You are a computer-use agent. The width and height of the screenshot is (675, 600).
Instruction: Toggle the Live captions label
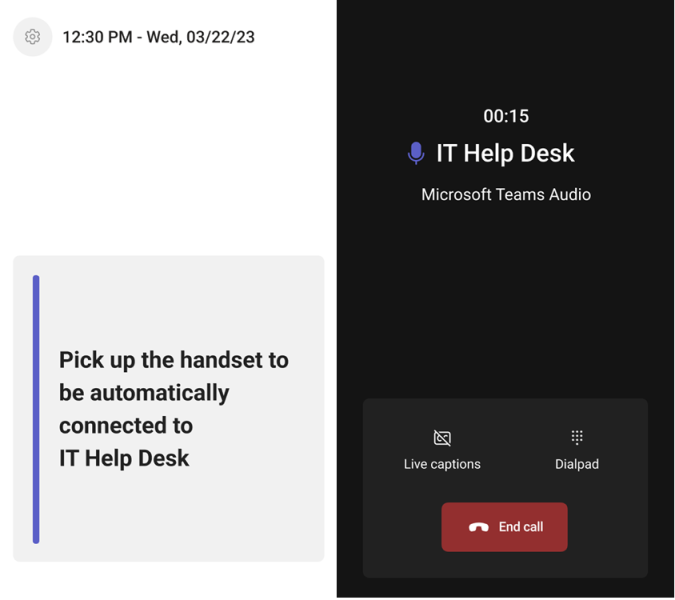click(442, 464)
